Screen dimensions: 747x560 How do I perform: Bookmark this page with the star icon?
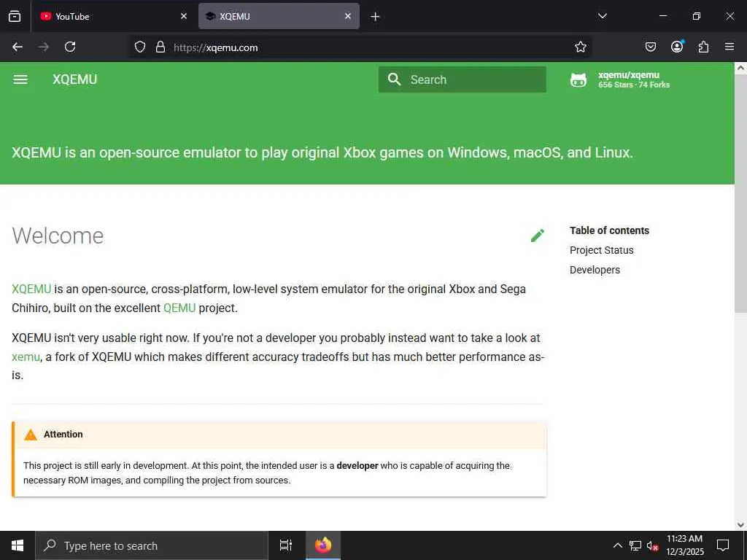coord(580,47)
